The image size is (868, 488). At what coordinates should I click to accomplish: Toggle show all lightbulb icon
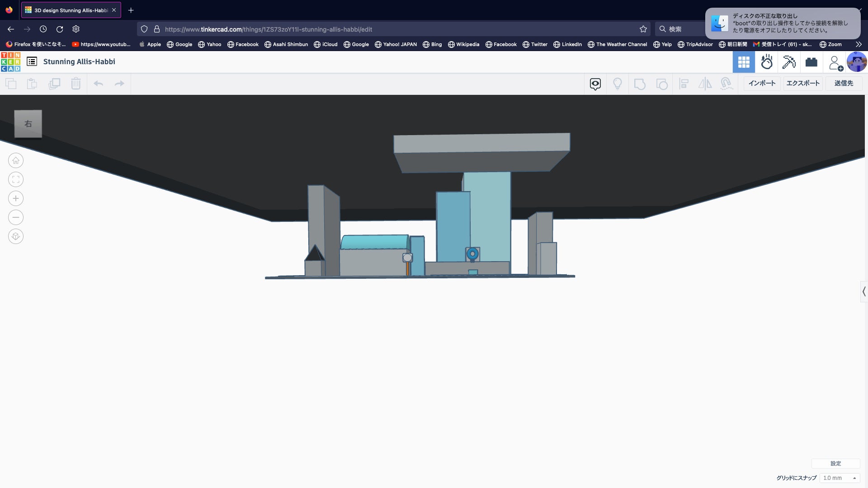tap(618, 84)
